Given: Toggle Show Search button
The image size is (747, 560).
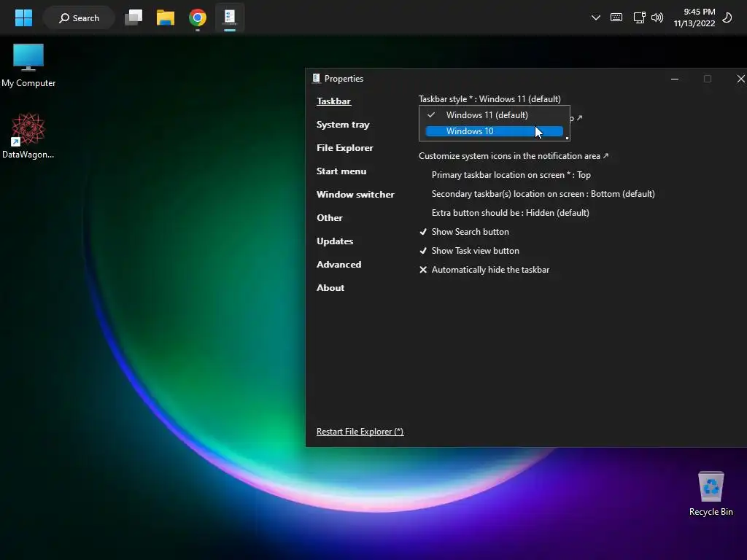Looking at the screenshot, I should click(464, 232).
